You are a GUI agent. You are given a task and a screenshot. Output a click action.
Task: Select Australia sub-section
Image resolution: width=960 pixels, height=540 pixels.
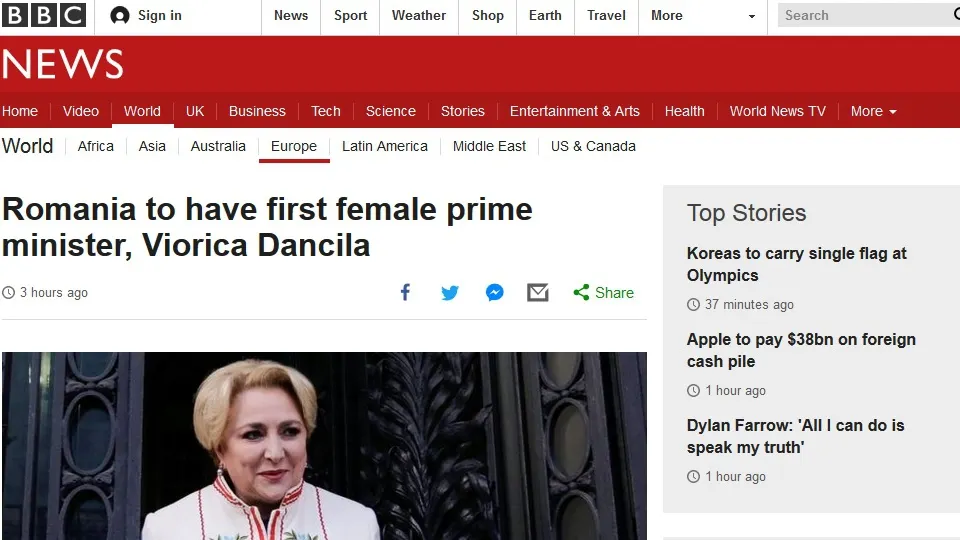218,146
